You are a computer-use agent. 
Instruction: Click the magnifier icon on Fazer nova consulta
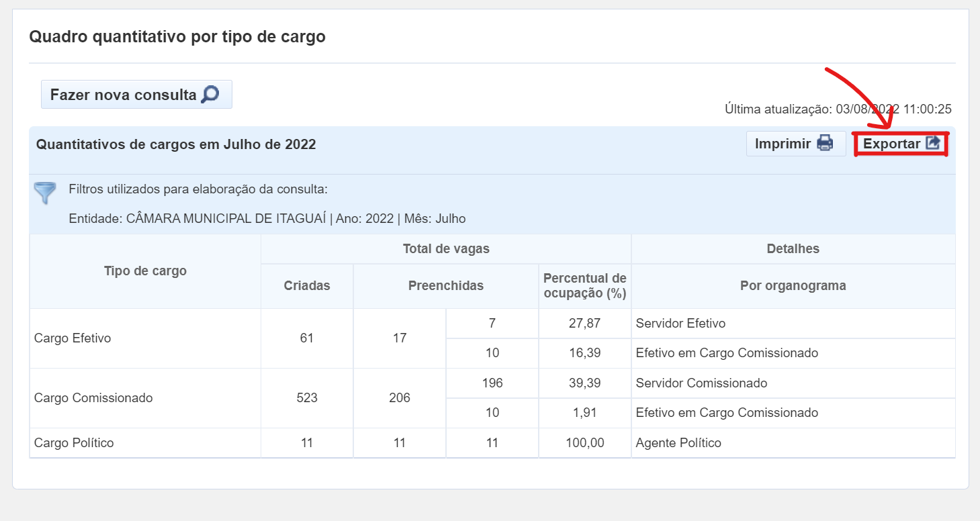click(x=210, y=94)
